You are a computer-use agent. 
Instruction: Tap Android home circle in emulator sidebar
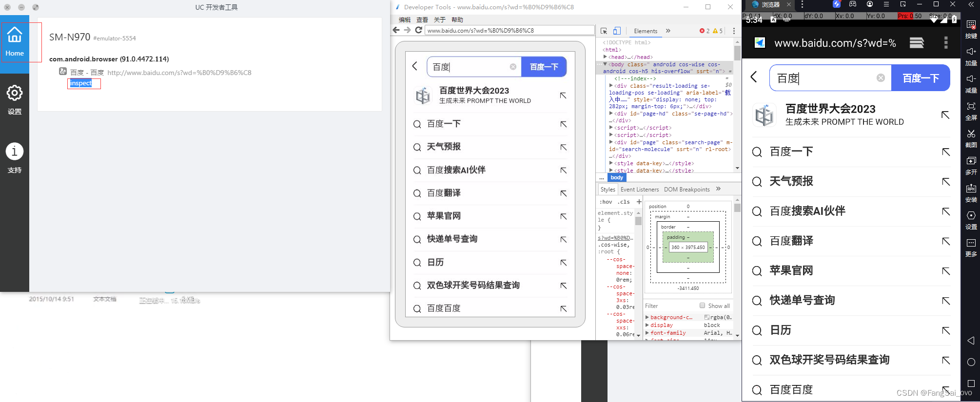pyautogui.click(x=971, y=362)
